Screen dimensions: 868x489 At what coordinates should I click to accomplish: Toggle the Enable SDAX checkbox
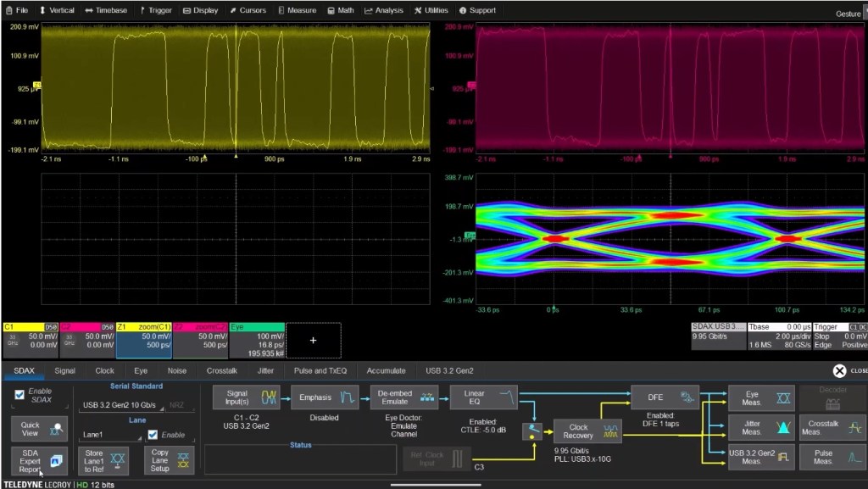19,394
